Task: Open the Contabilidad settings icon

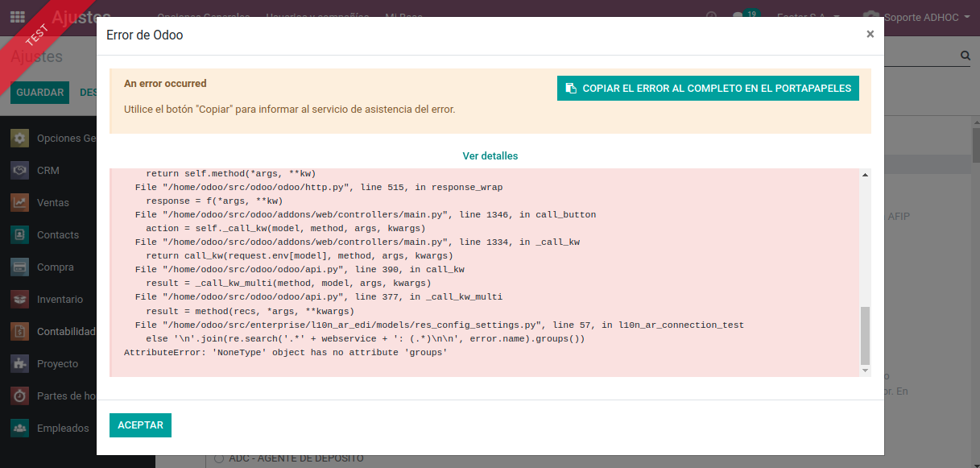Action: click(20, 332)
